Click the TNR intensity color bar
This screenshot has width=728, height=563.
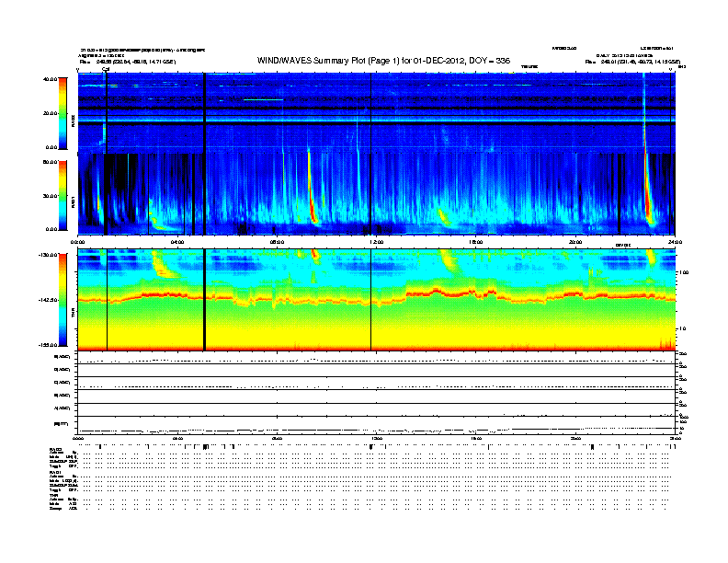point(63,300)
